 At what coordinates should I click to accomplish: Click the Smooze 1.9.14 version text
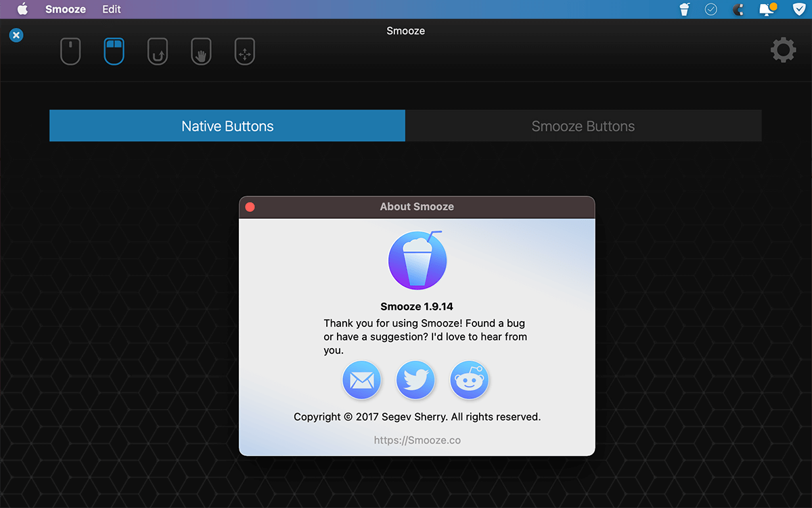tap(417, 307)
